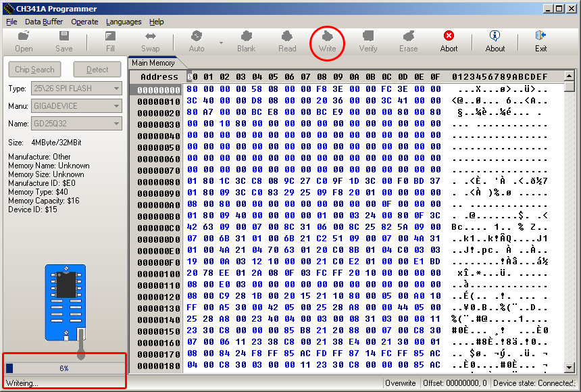Select address row 00000000

[159, 90]
